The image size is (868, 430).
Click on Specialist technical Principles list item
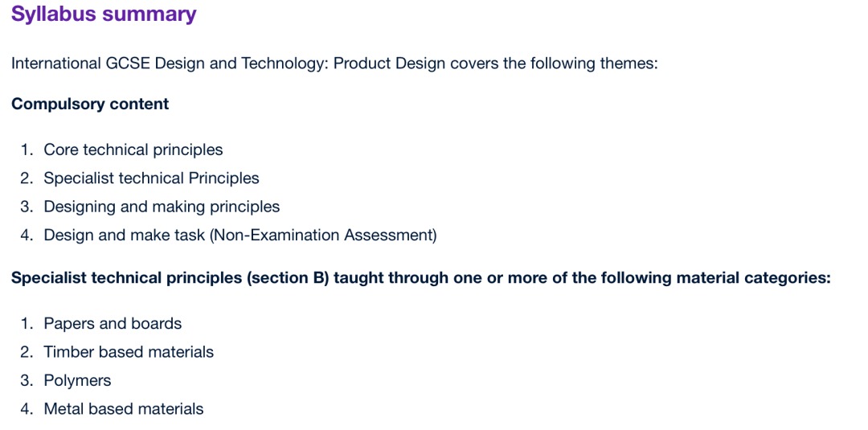[151, 178]
